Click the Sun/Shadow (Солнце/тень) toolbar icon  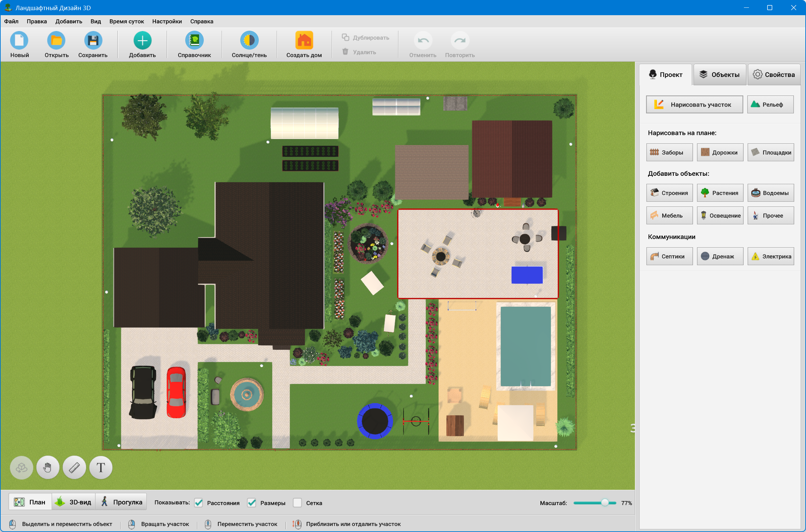pyautogui.click(x=249, y=41)
